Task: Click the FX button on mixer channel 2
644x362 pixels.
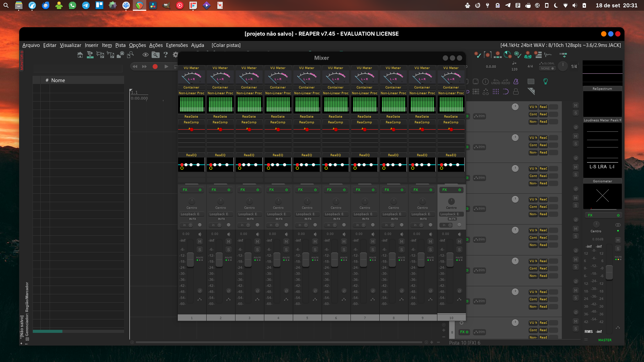Action: pyautogui.click(x=214, y=190)
